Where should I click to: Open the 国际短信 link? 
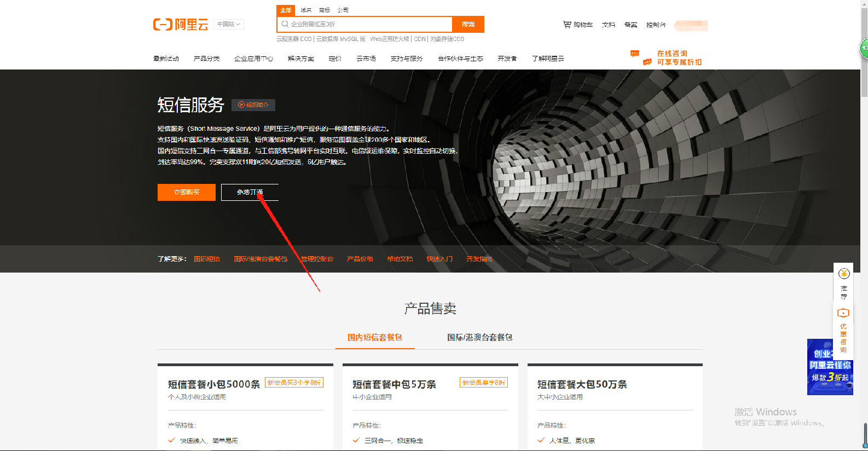(207, 259)
